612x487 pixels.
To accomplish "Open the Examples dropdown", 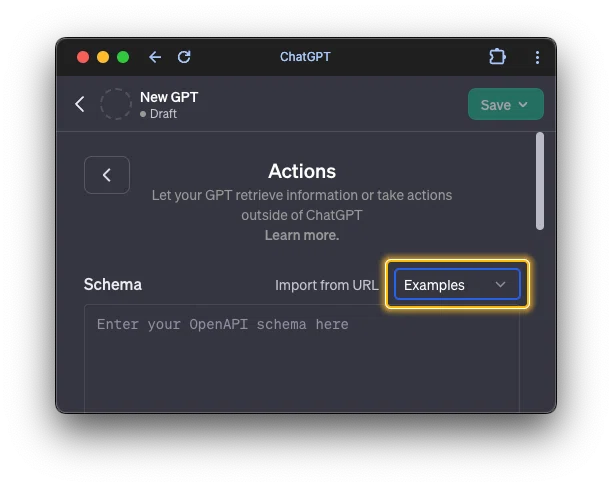I will [x=457, y=284].
